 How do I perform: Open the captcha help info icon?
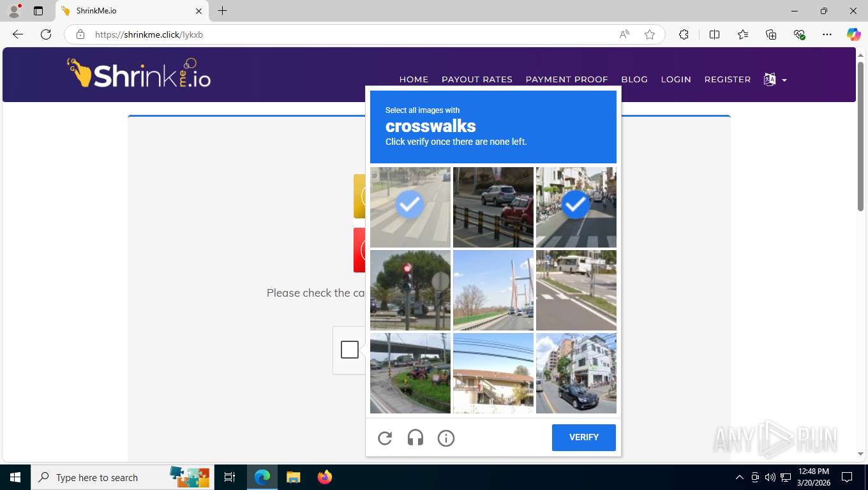pyautogui.click(x=446, y=438)
